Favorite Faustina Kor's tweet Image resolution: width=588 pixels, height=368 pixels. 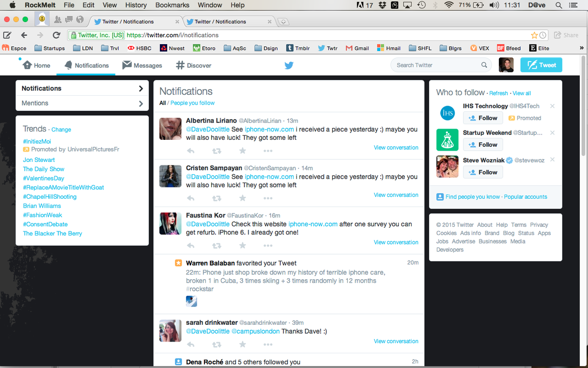242,245
